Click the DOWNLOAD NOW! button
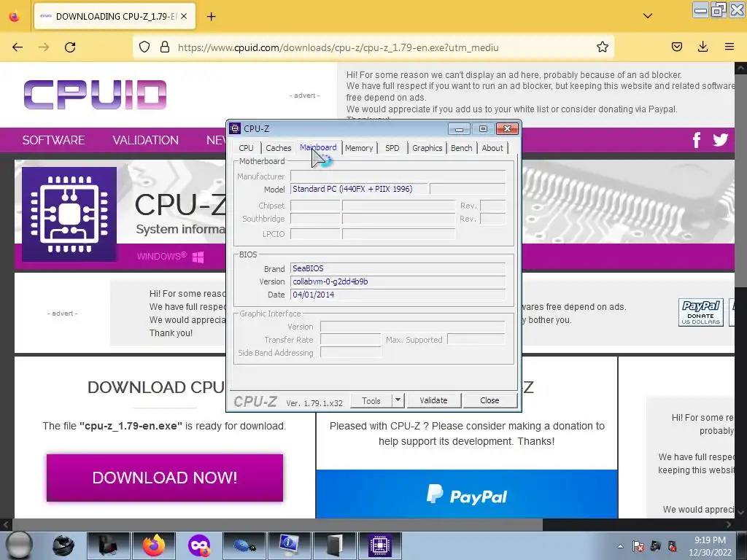This screenshot has width=747, height=560. pyautogui.click(x=165, y=478)
